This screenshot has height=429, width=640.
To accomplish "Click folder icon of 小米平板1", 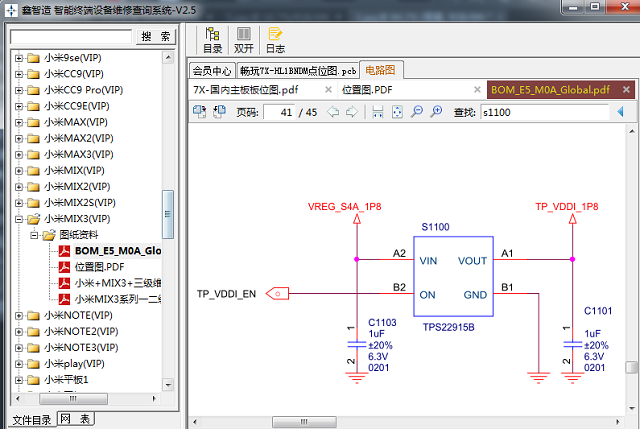I will coord(33,380).
